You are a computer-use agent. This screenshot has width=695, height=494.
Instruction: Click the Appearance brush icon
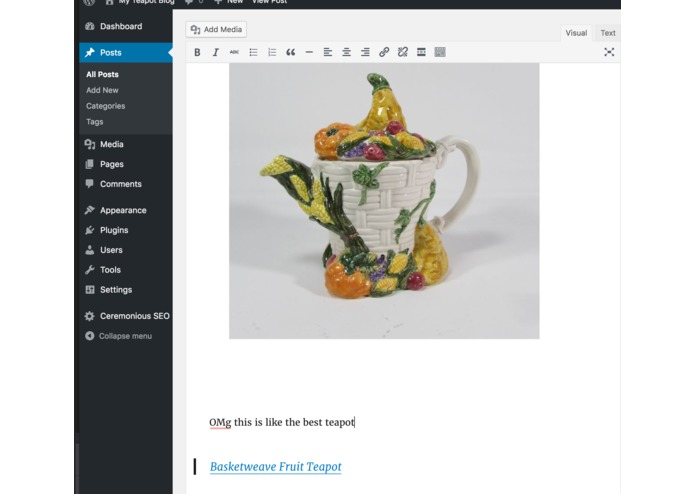(x=90, y=210)
